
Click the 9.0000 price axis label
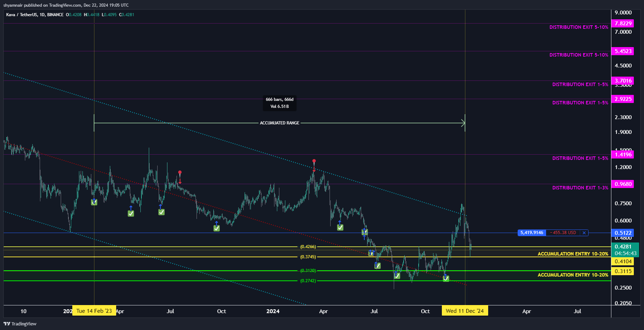coord(623,13)
